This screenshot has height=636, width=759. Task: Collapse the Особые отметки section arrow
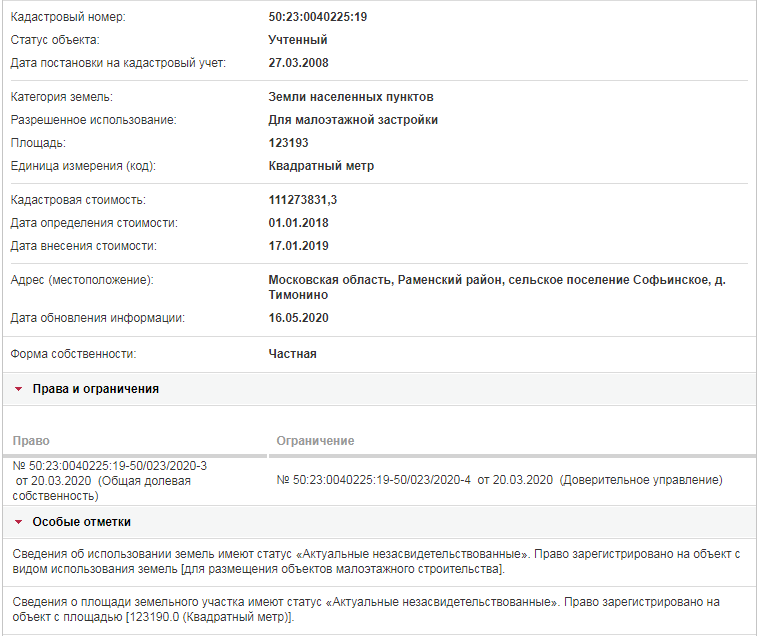pos(18,522)
